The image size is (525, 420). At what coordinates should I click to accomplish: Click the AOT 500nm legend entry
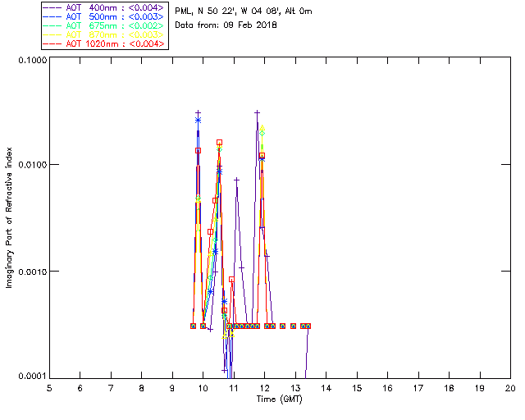pyautogui.click(x=104, y=16)
